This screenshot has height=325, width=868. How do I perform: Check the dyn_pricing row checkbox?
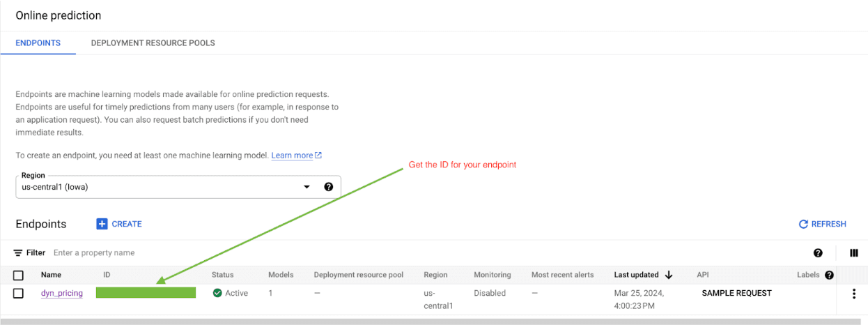coord(19,294)
